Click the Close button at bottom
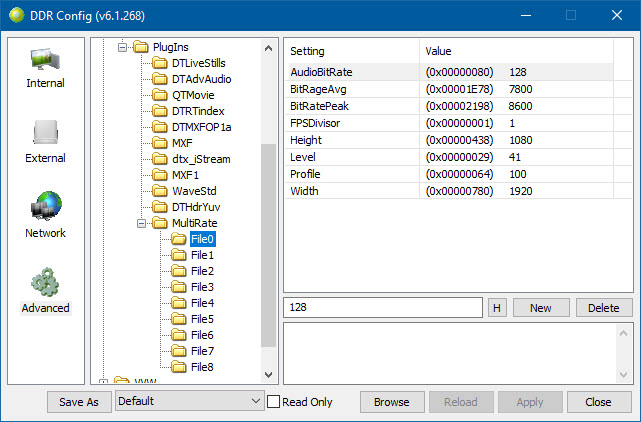The image size is (641, 422). tap(598, 402)
